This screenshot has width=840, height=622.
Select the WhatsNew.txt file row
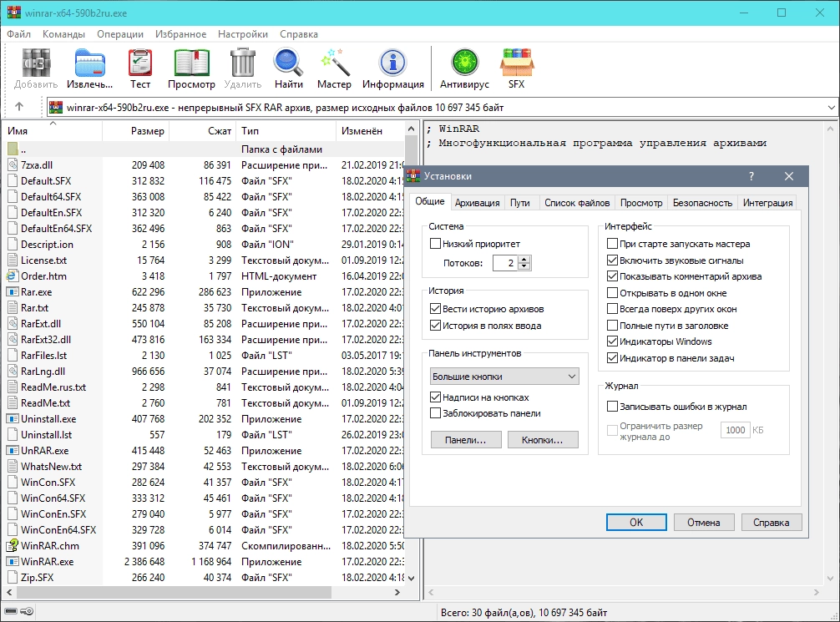click(204, 467)
